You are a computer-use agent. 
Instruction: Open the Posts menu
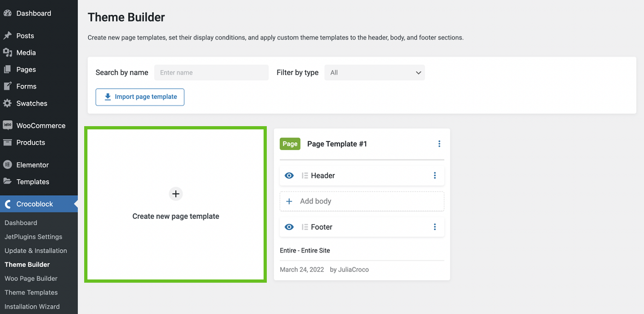pyautogui.click(x=39, y=35)
